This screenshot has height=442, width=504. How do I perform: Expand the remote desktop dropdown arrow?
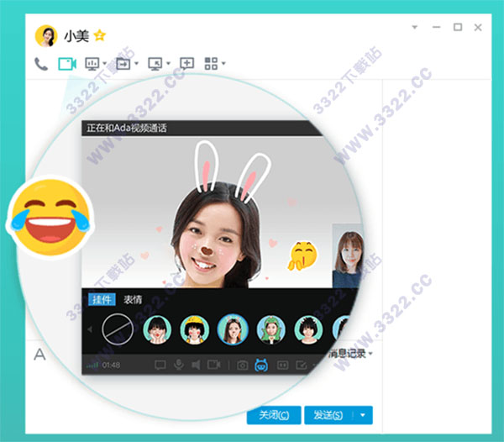coord(168,63)
